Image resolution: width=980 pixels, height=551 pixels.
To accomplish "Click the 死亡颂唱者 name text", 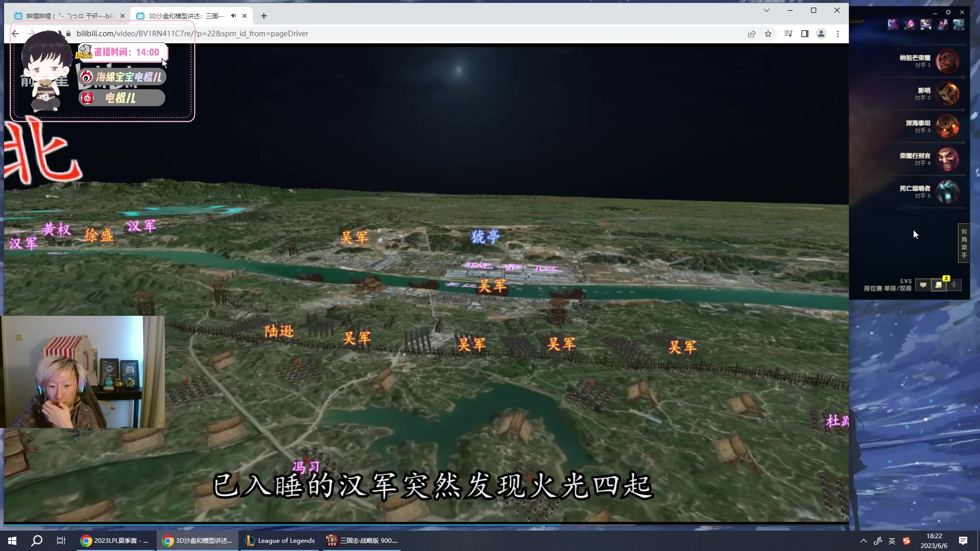I will pyautogui.click(x=915, y=188).
